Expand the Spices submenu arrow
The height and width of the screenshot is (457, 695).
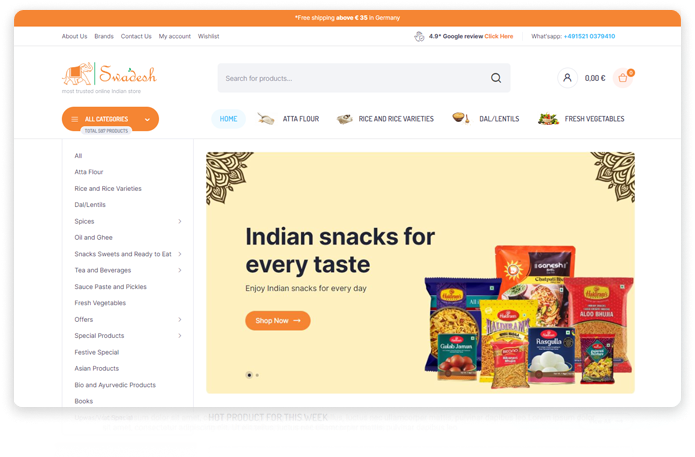click(x=180, y=221)
